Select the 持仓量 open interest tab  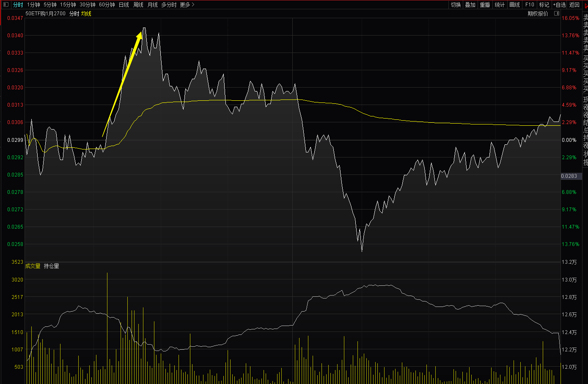coord(52,266)
